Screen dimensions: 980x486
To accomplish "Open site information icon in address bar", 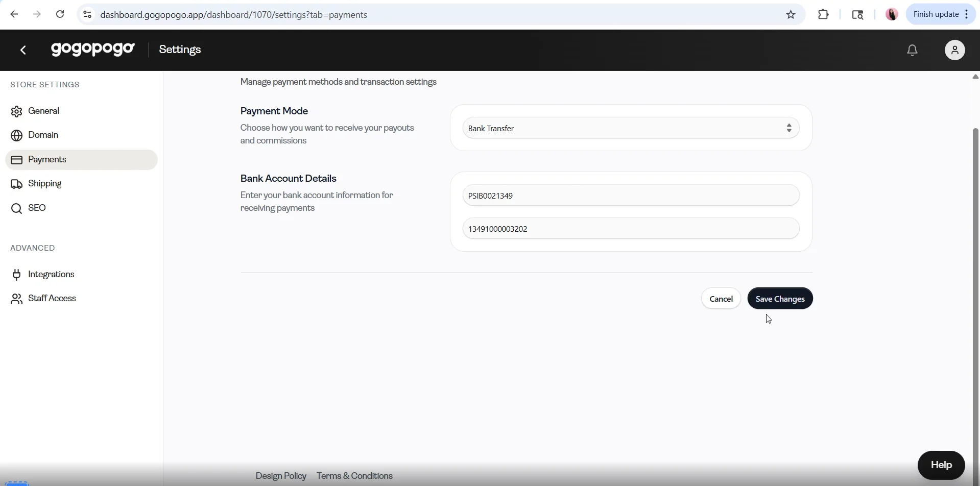I will [x=87, y=14].
